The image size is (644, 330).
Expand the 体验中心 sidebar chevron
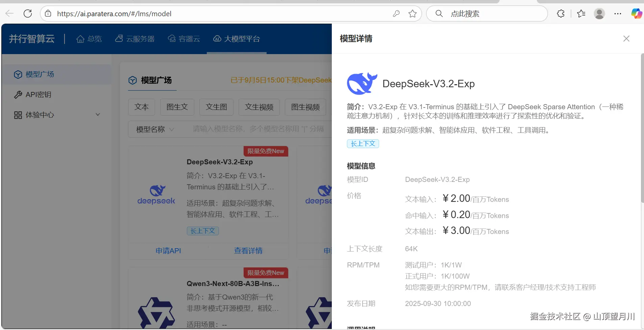[x=98, y=115]
